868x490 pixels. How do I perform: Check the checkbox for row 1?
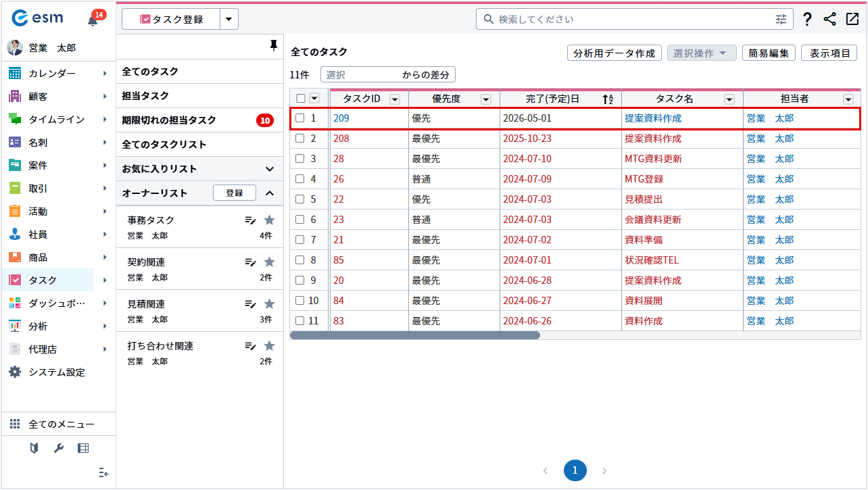[300, 118]
